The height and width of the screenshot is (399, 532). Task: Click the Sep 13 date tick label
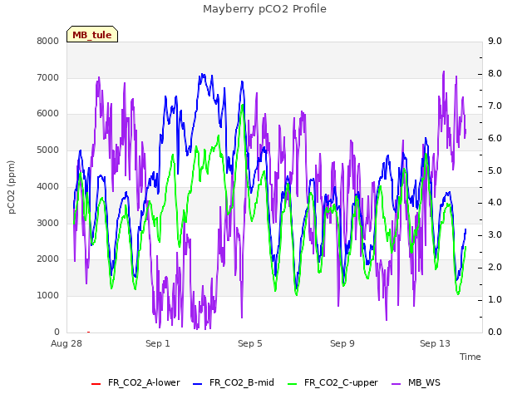click(435, 343)
